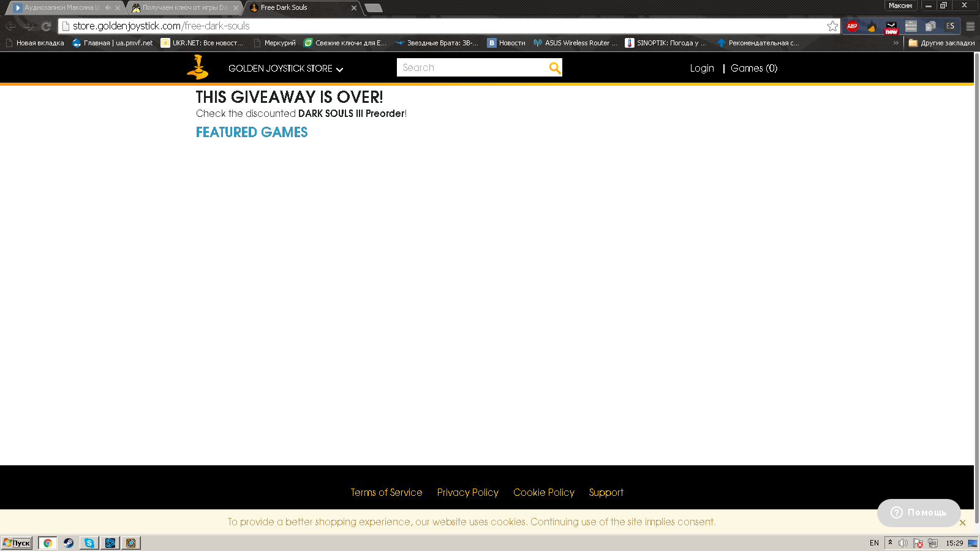
Task: Open the Пуск start button
Action: 17,543
